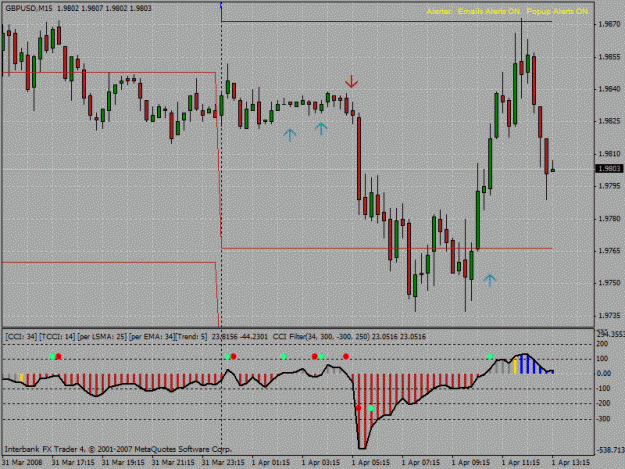
Task: Click the 31 Mar 23:15 time label
Action: coord(223,463)
